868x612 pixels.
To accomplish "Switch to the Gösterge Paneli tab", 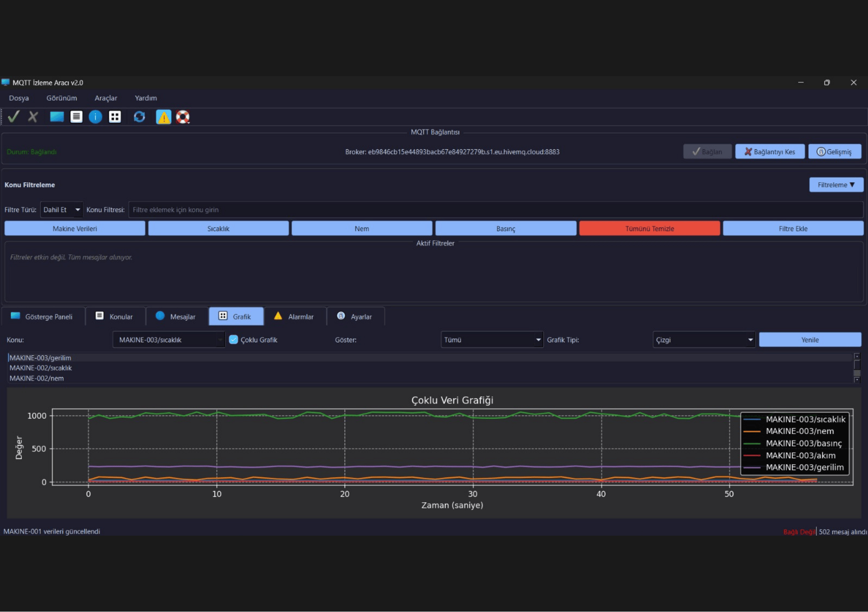I will coord(43,316).
